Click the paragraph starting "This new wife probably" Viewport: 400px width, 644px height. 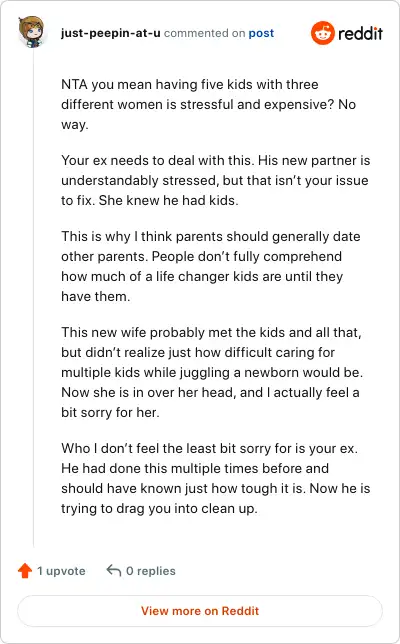212,372
